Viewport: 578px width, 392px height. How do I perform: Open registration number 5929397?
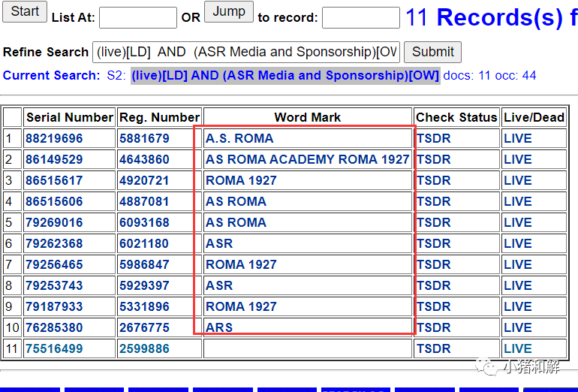click(144, 285)
